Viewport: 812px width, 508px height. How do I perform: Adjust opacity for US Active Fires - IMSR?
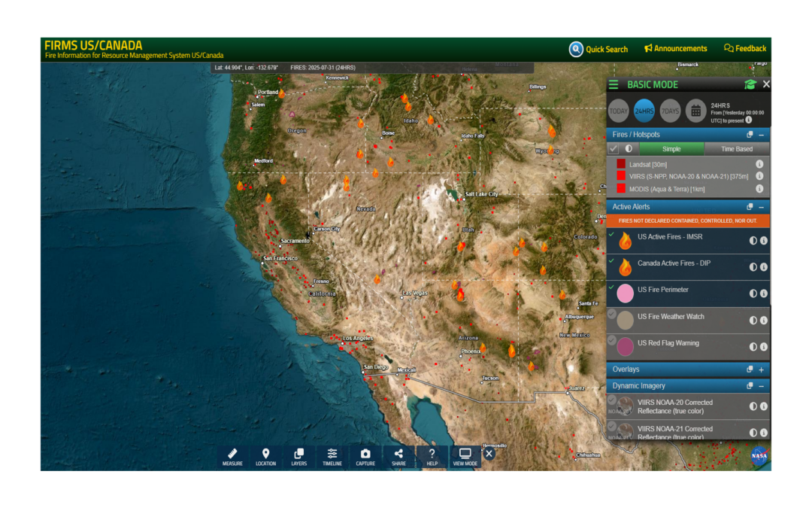753,241
